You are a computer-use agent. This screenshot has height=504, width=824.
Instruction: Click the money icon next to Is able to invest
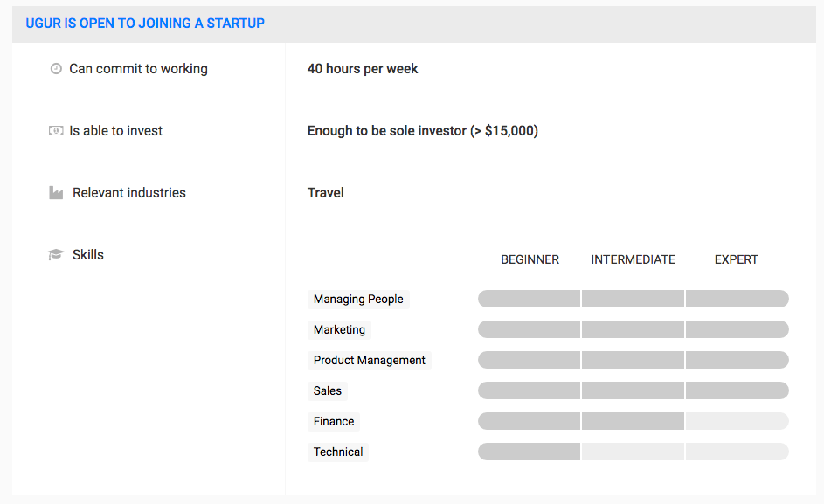[56, 131]
